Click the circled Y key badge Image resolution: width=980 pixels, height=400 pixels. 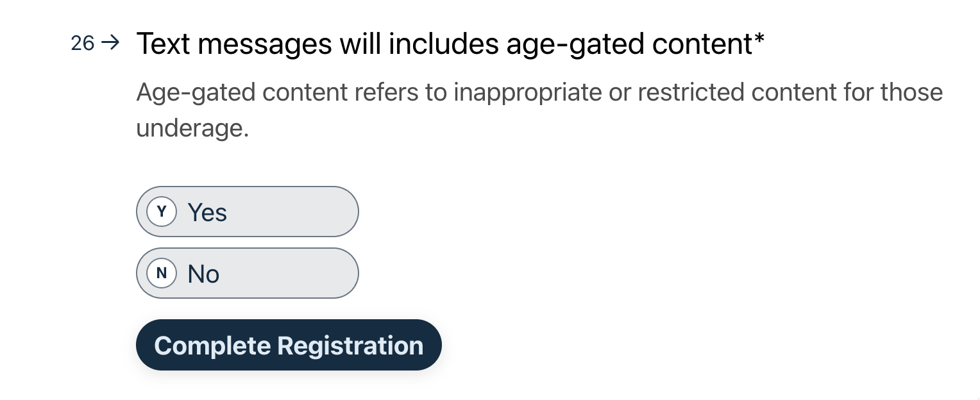click(162, 212)
